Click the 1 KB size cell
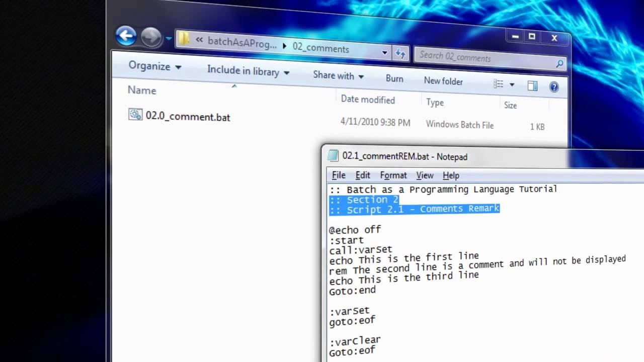644x362 pixels. pos(537,127)
